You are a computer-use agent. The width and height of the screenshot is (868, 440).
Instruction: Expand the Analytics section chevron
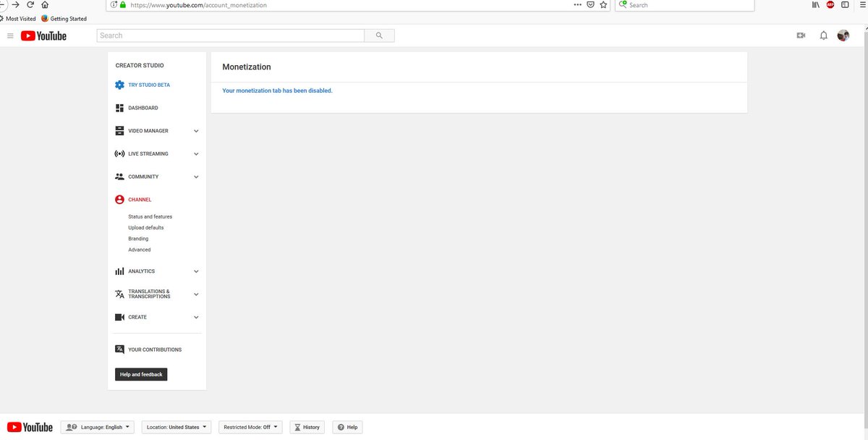point(196,271)
